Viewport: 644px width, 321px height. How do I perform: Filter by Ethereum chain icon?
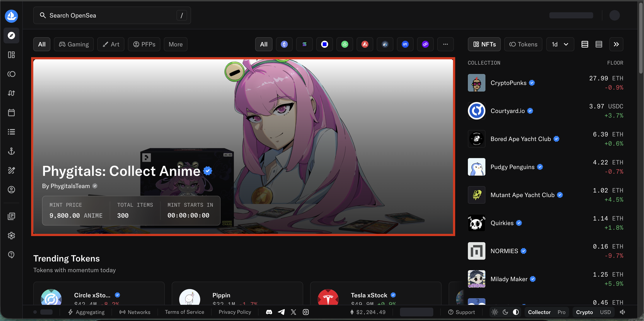pyautogui.click(x=284, y=44)
